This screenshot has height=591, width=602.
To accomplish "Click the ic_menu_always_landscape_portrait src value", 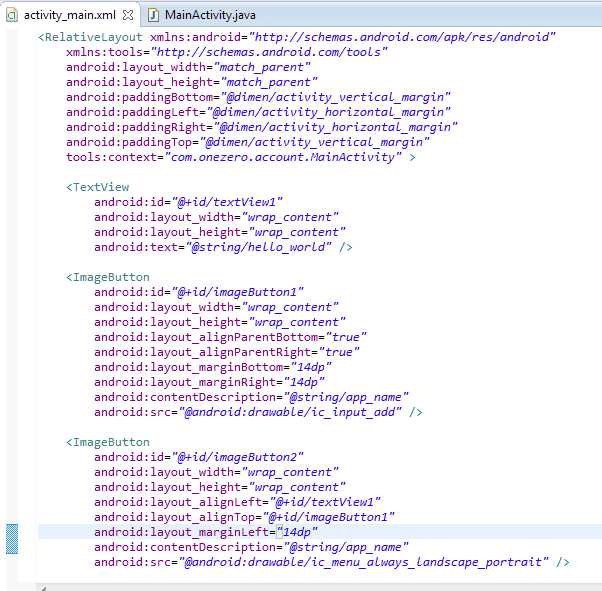I will 364,562.
